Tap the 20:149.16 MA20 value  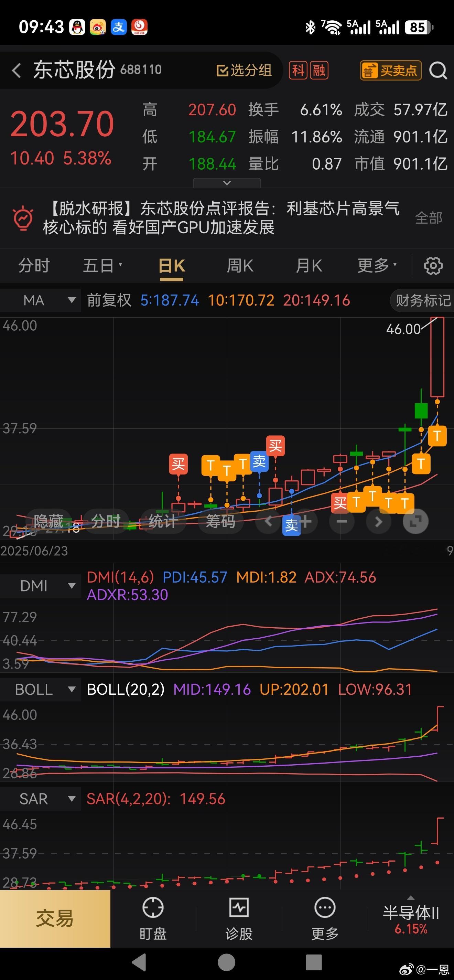point(316,300)
